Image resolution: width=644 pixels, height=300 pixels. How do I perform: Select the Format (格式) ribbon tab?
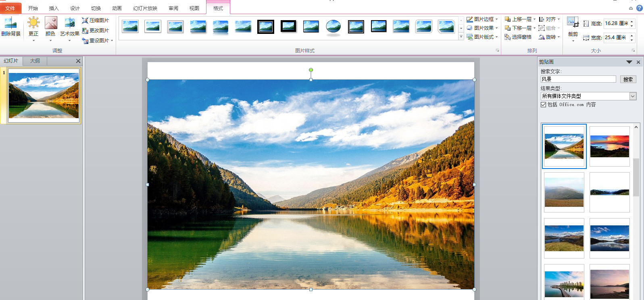coord(218,8)
